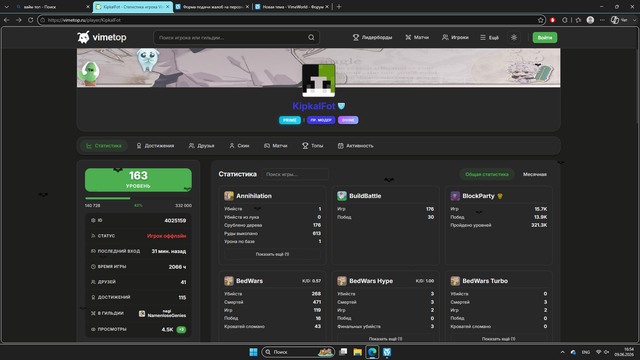Click the BedWars Hype game icon

342,281
